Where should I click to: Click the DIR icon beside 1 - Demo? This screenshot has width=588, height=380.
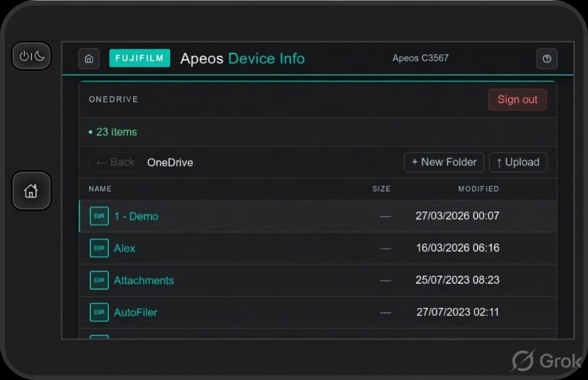99,216
